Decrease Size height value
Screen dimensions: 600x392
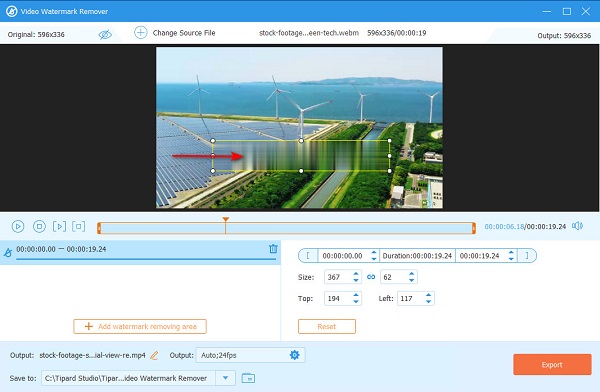(x=411, y=280)
